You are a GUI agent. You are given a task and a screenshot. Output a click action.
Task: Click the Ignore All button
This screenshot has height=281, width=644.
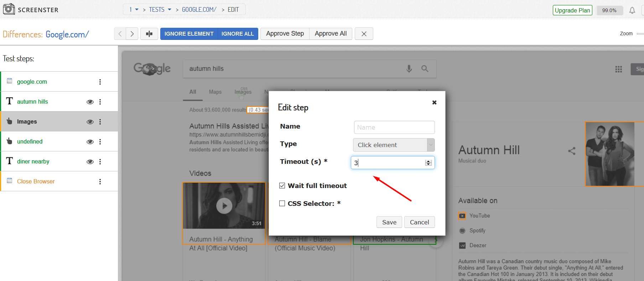pos(238,34)
